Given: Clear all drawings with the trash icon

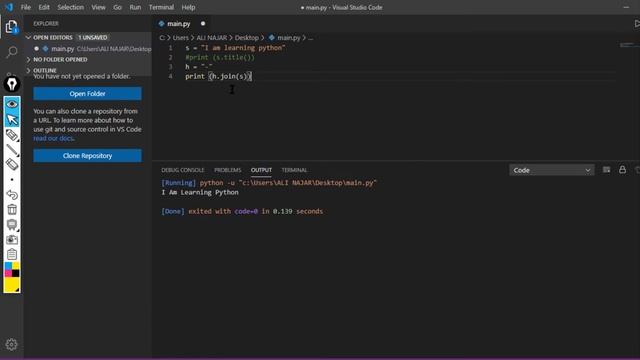Looking at the screenshot, I should (12, 209).
